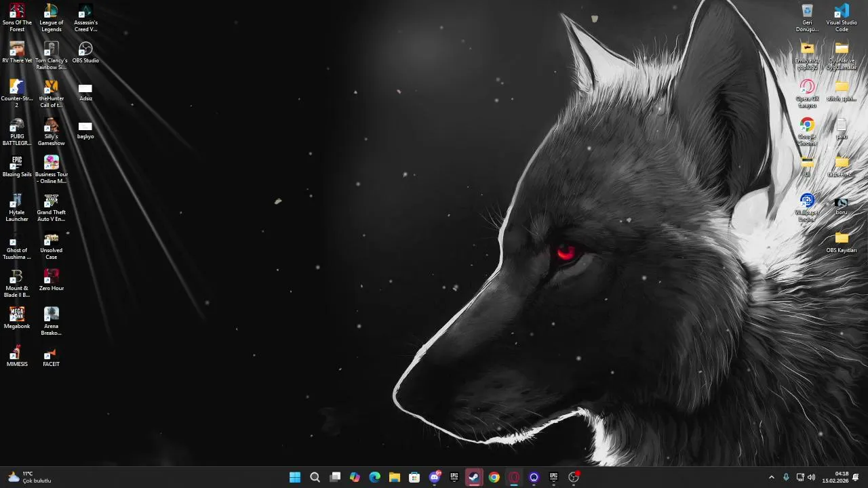
Task: Open Microsoft Store from the taskbar
Action: tap(414, 477)
